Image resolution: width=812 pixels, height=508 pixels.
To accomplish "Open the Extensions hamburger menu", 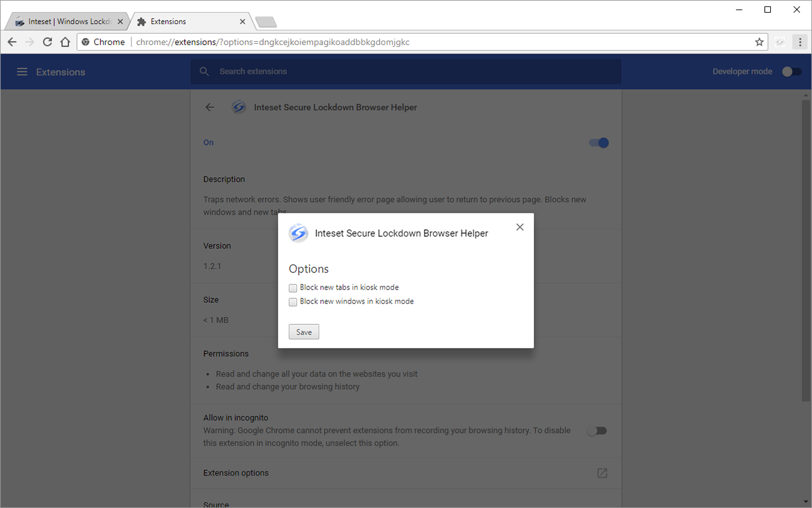I will [x=22, y=72].
